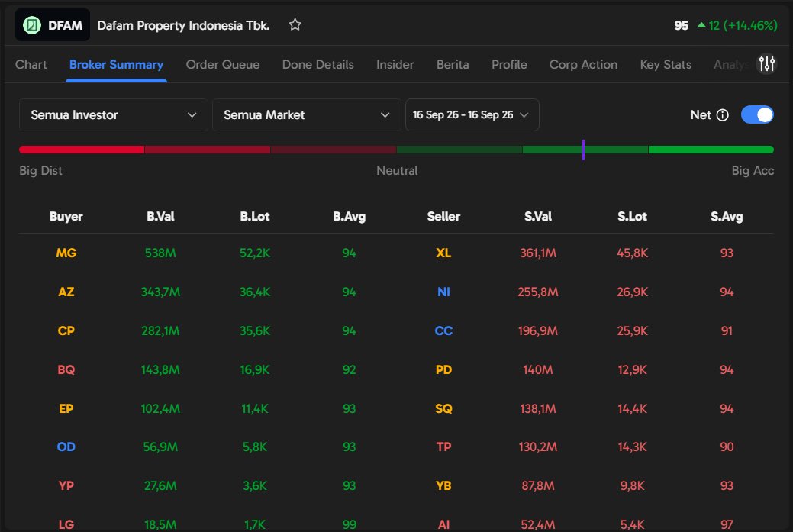Open the Done Details tab

(x=318, y=65)
